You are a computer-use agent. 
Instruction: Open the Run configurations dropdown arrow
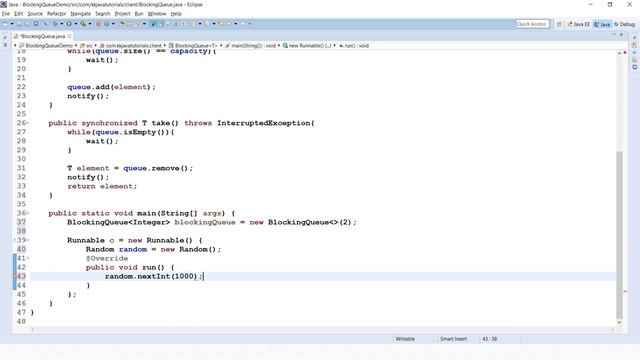[76, 24]
